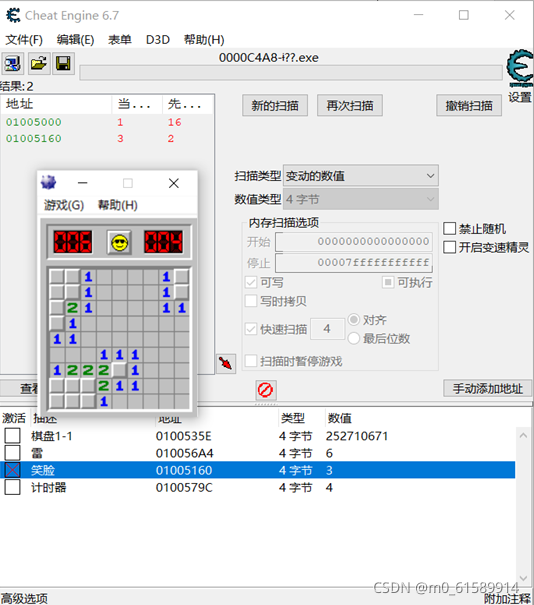The width and height of the screenshot is (534, 605).
Task: Enable 开启变速精灵 speedhack checkbox
Action: [450, 247]
